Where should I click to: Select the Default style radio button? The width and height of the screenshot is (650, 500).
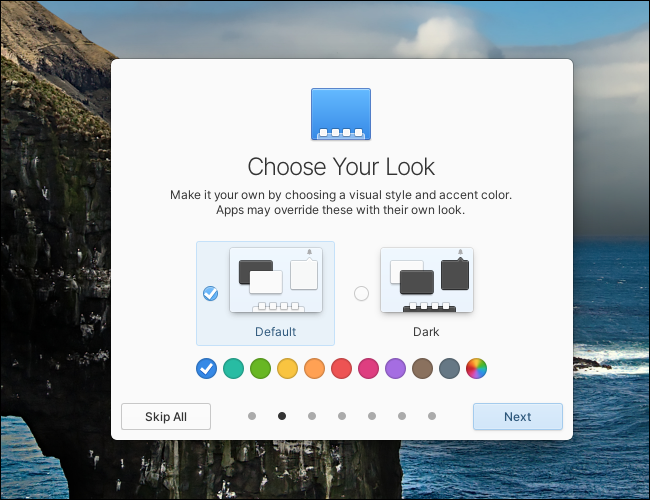click(211, 294)
